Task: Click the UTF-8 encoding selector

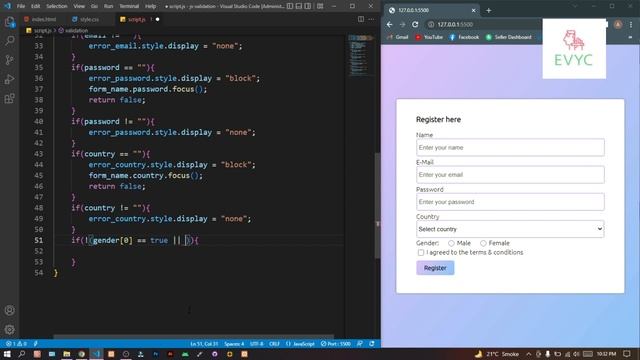Action: (256, 344)
